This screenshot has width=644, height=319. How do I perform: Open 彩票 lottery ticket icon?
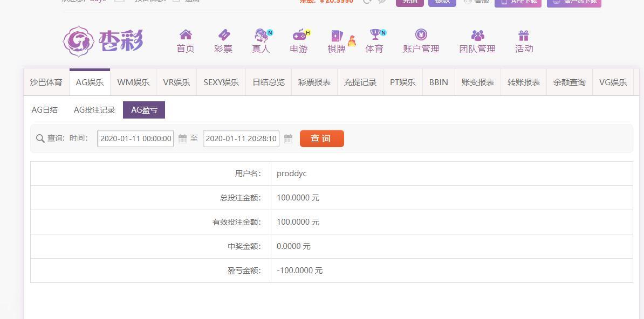tap(223, 36)
